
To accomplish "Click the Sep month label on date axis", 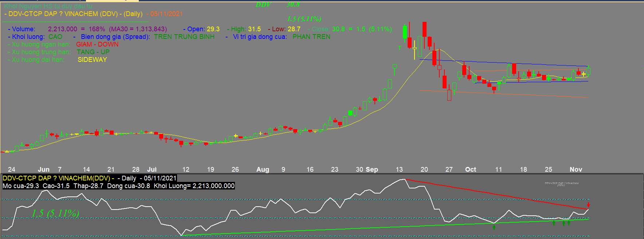I will (372, 170).
